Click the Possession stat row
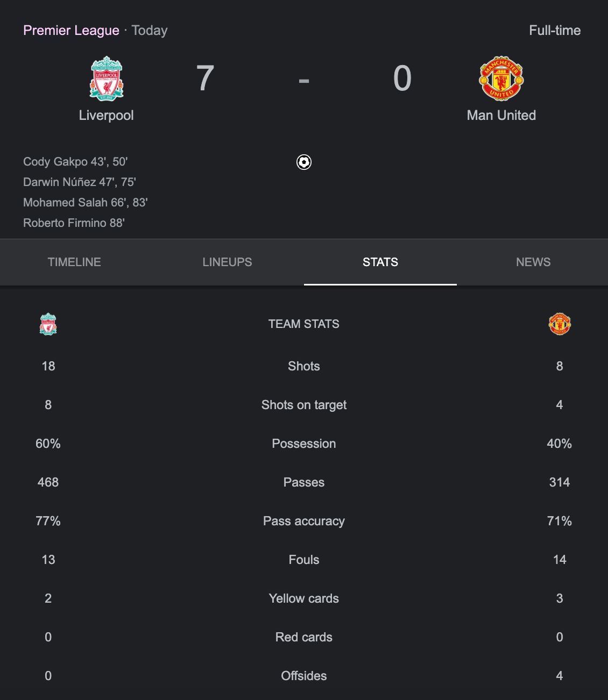 303,444
